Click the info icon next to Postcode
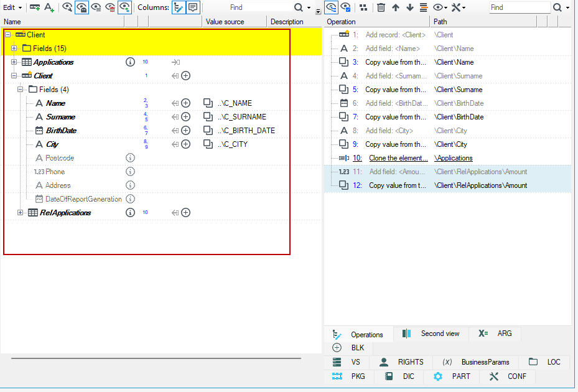The image size is (578, 392). (130, 158)
